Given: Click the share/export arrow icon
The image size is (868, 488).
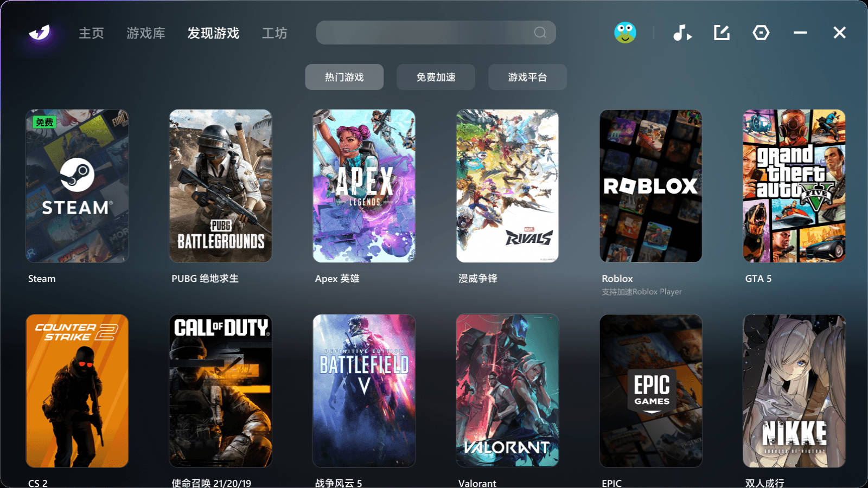Looking at the screenshot, I should click(722, 33).
